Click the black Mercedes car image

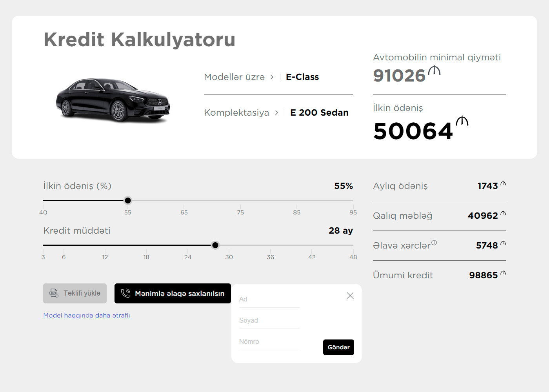113,100
